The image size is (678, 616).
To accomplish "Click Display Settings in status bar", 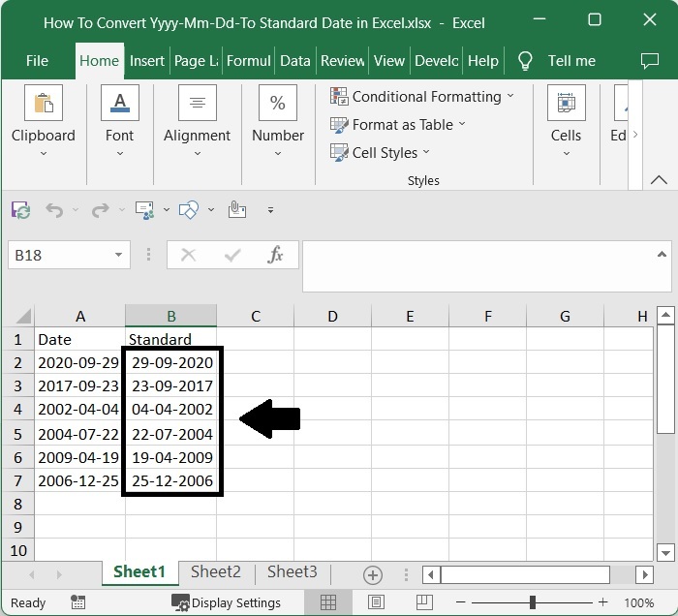I will tap(227, 602).
